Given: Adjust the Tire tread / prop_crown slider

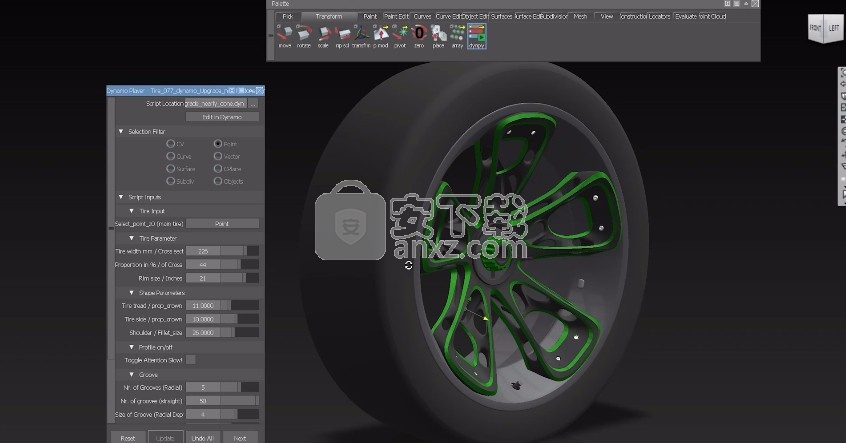Looking at the screenshot, I should (x=239, y=305).
